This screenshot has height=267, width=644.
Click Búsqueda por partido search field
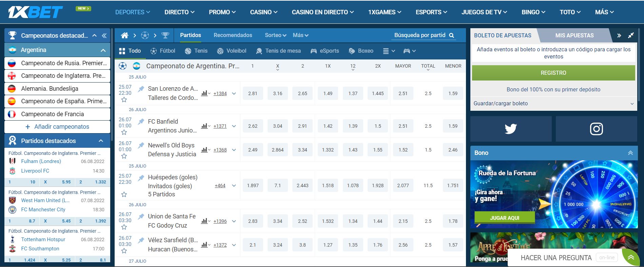(x=424, y=35)
